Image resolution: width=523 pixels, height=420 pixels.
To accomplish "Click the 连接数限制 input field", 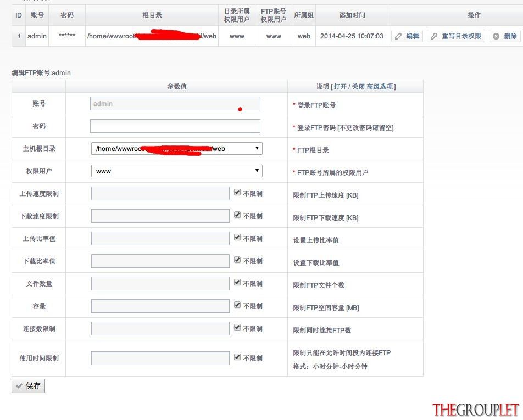I will click(x=160, y=328).
